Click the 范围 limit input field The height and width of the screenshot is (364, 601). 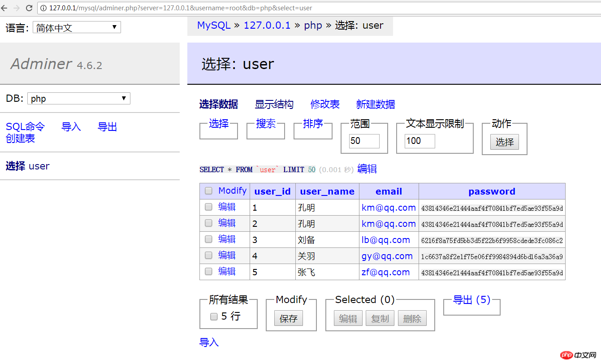pyautogui.click(x=364, y=141)
